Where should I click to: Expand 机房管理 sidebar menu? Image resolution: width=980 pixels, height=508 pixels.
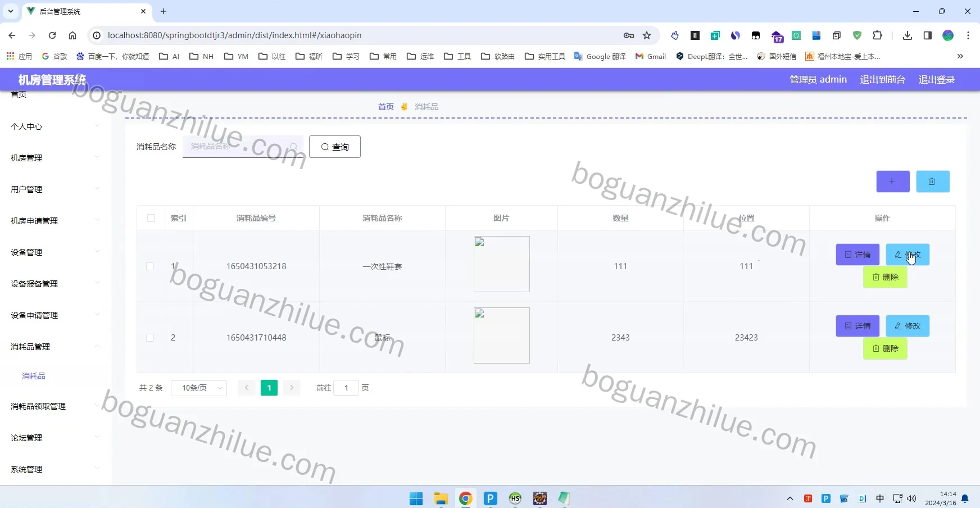point(56,158)
